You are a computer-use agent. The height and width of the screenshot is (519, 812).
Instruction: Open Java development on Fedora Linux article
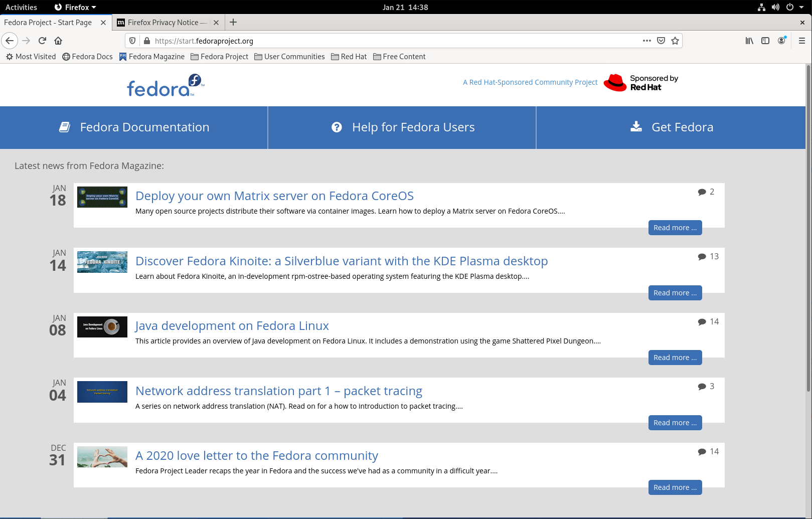coord(232,326)
